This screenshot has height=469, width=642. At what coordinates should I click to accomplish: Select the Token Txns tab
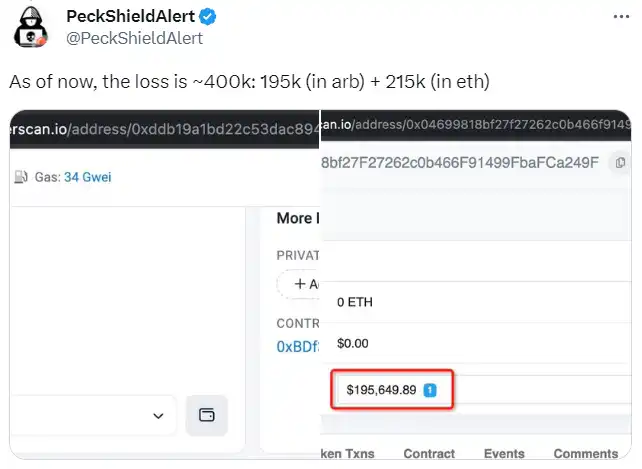[347, 454]
